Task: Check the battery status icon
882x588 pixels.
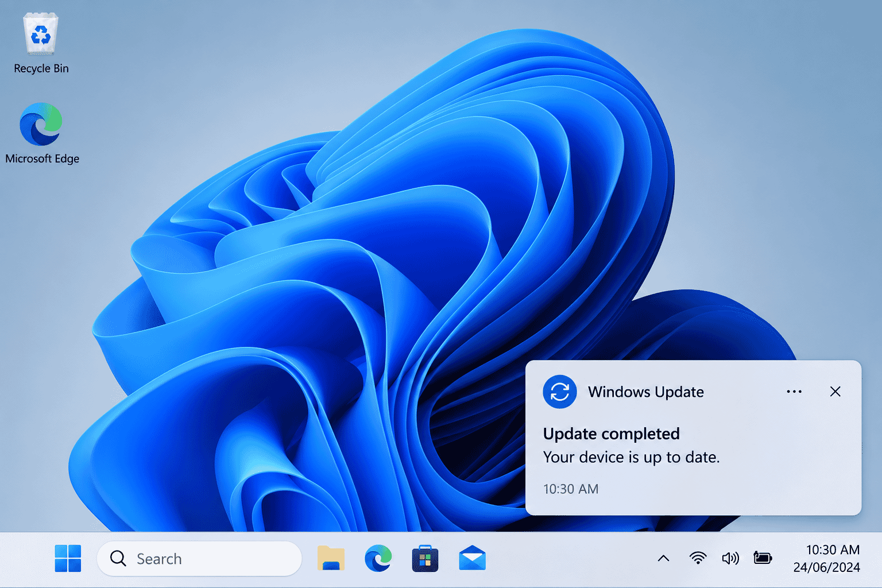Action: (x=763, y=558)
